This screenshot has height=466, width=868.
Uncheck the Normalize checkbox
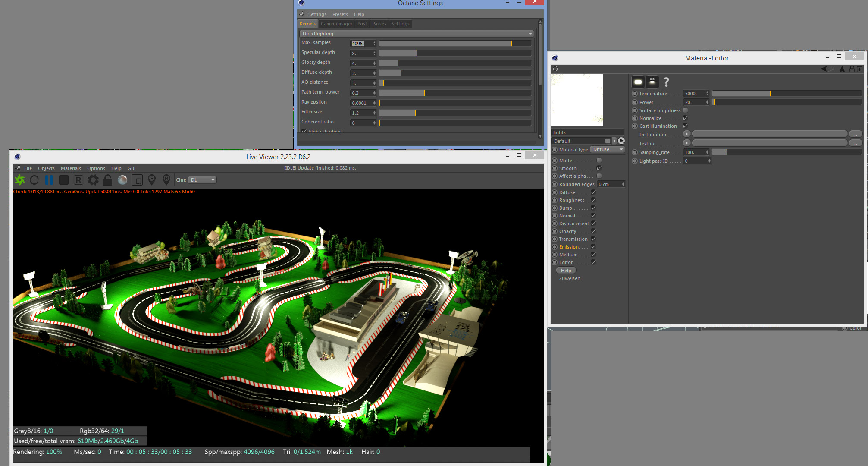click(x=685, y=118)
